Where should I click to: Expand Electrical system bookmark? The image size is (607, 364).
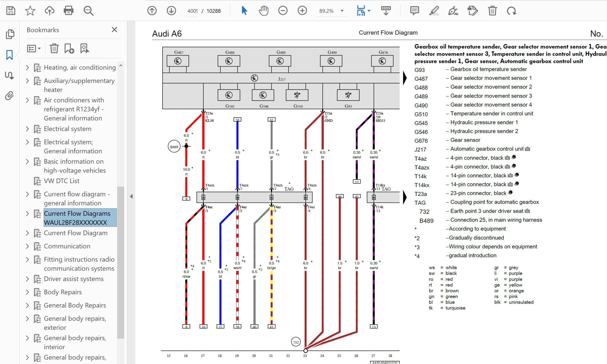pos(28,129)
